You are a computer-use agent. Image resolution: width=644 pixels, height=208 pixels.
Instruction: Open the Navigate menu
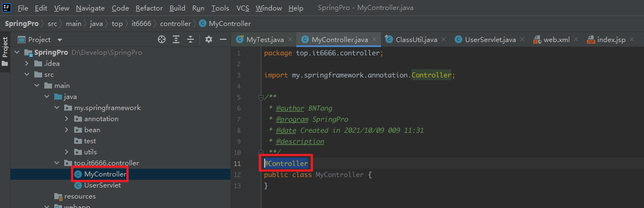click(90, 8)
